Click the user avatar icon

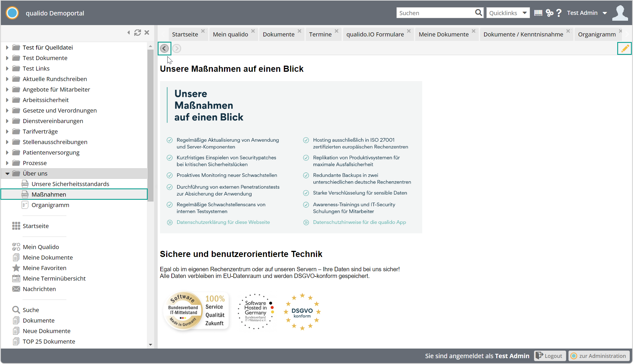point(620,13)
